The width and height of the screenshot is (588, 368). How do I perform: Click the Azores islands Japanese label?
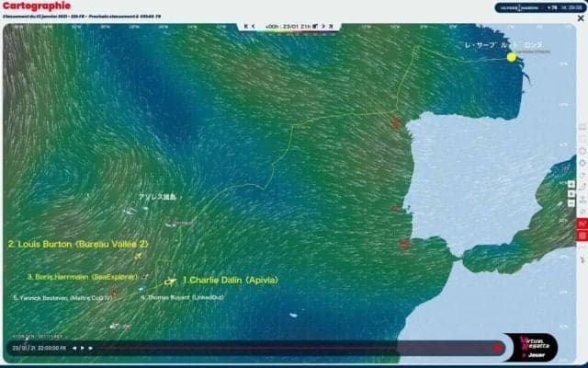click(157, 197)
